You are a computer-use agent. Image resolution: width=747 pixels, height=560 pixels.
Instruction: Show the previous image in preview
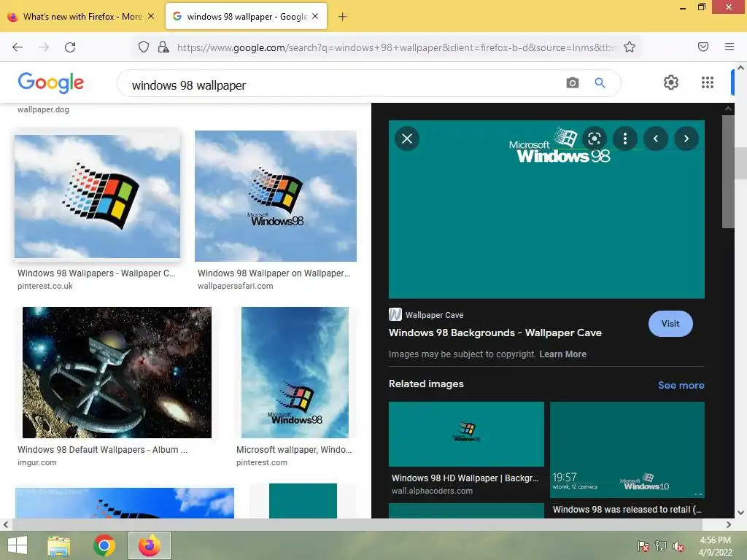coord(656,139)
